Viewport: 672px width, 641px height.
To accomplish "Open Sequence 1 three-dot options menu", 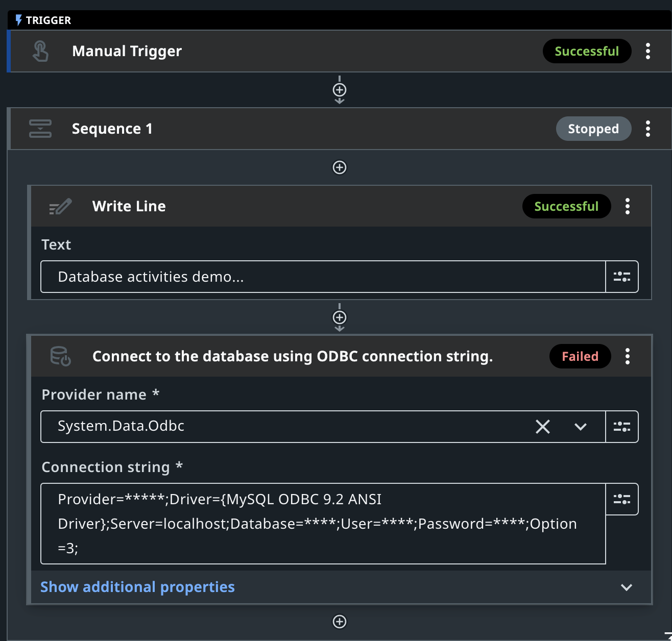I will 647,129.
